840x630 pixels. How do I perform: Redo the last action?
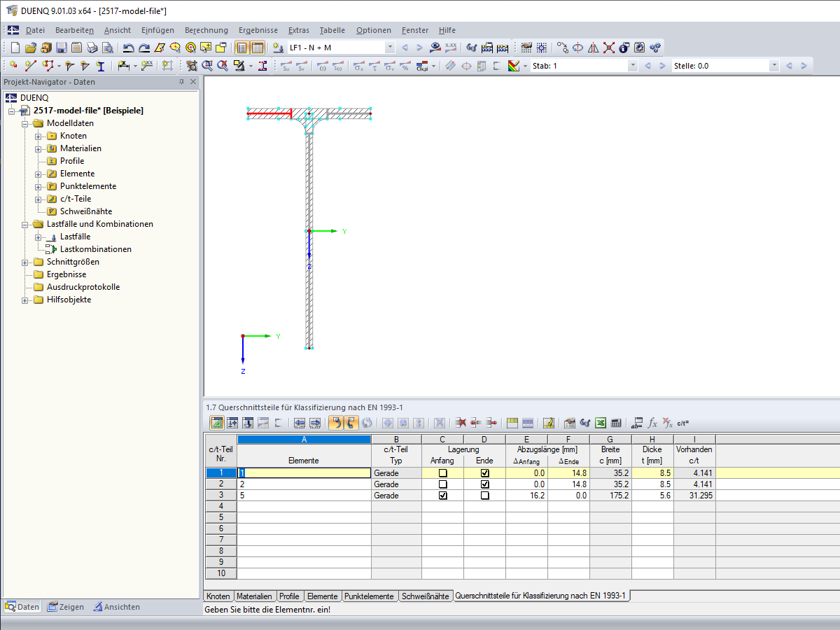click(x=144, y=48)
